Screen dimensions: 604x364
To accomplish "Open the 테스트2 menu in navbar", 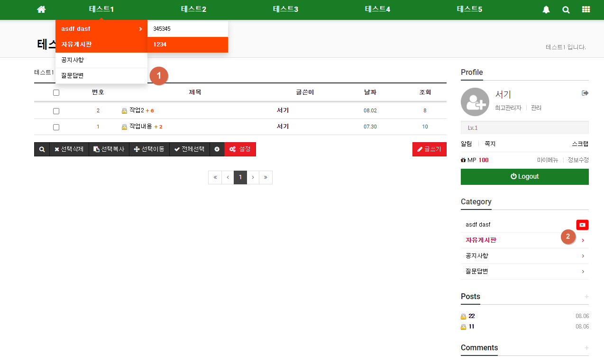I will click(x=193, y=9).
